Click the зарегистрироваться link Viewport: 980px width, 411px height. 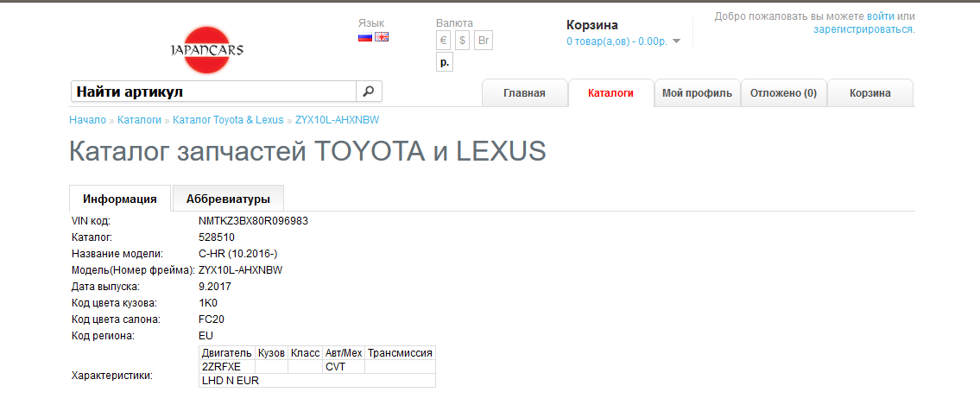point(863,28)
